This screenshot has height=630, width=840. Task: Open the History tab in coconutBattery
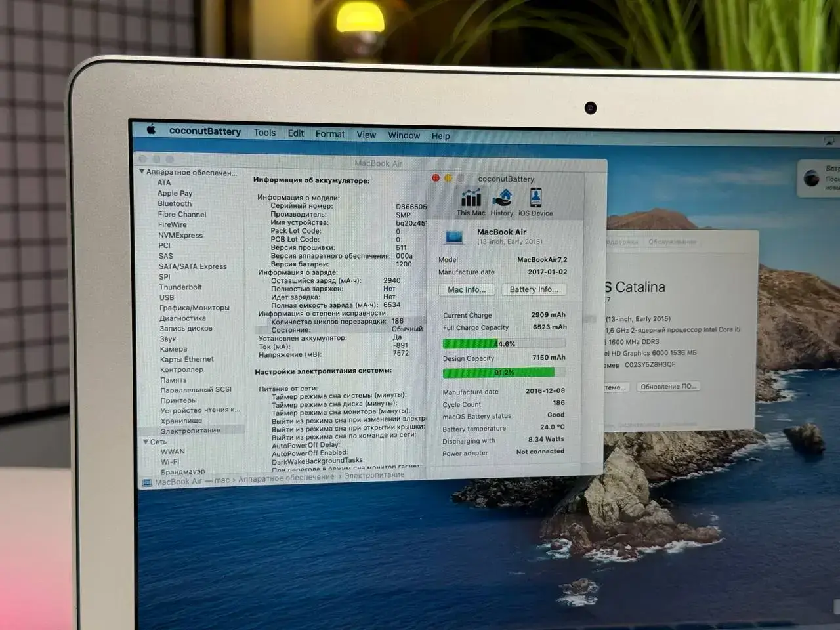[502, 202]
